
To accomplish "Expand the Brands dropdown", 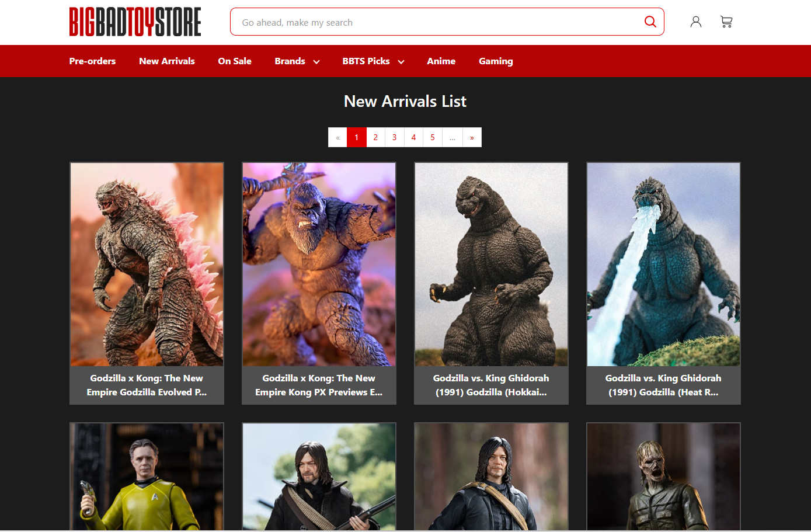I will 297,61.
